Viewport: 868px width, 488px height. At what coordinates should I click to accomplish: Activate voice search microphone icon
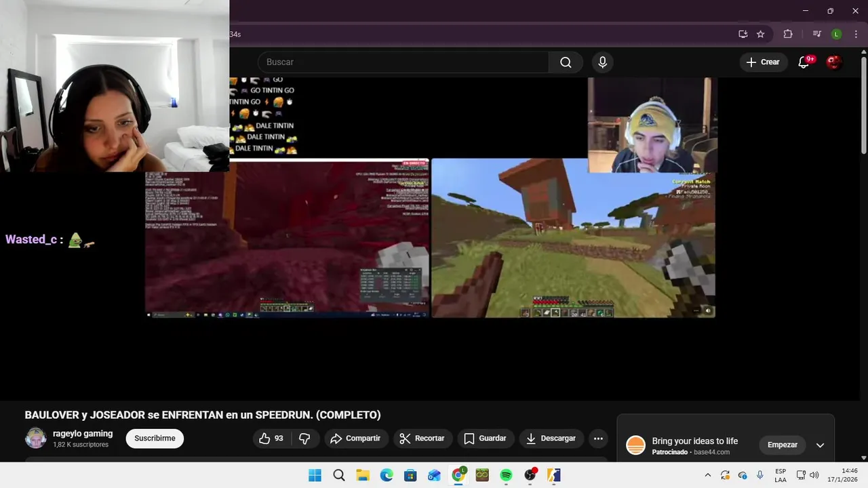(x=602, y=62)
